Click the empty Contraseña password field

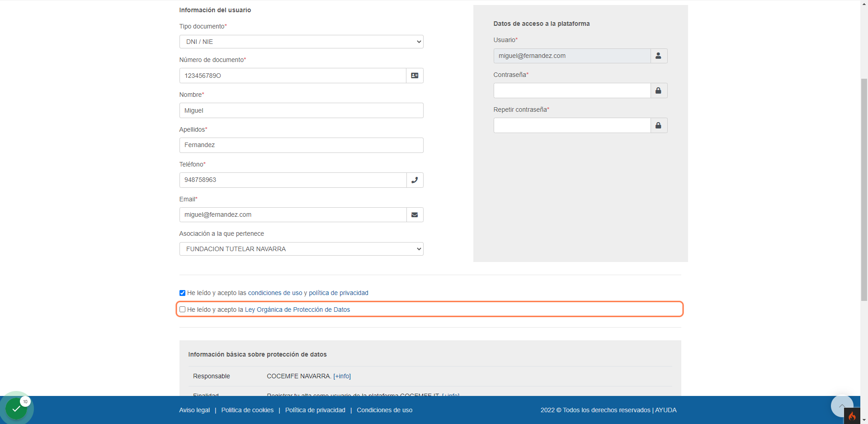pos(572,91)
